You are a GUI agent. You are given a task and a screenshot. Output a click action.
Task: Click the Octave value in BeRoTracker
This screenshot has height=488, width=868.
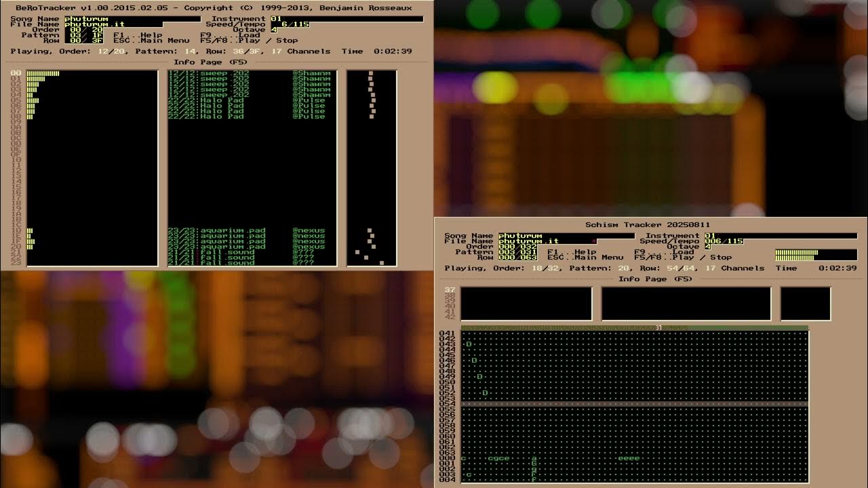273,30
